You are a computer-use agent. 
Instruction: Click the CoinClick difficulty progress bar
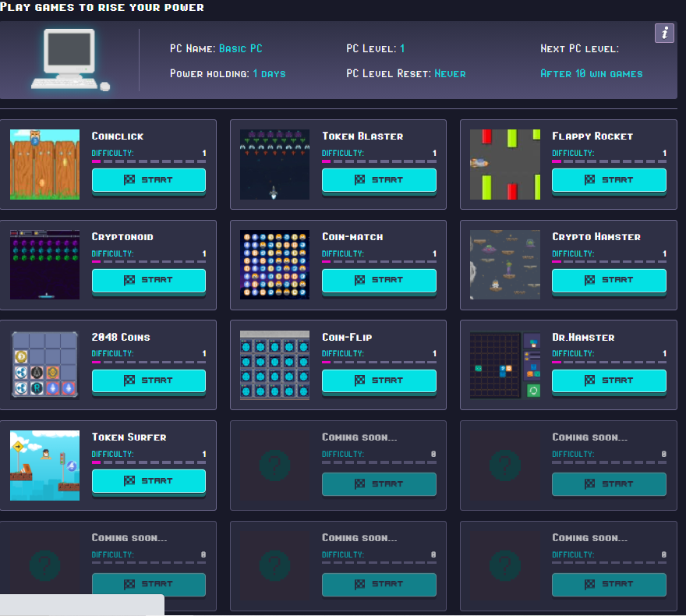(149, 161)
